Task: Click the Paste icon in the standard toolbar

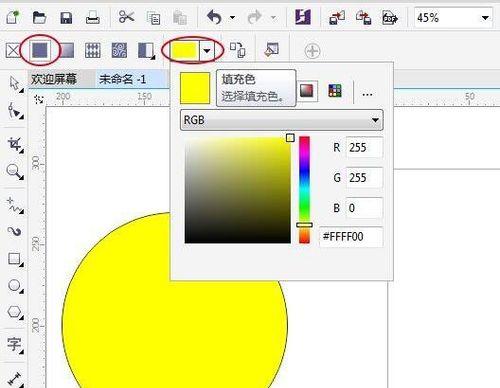Action: click(x=180, y=18)
